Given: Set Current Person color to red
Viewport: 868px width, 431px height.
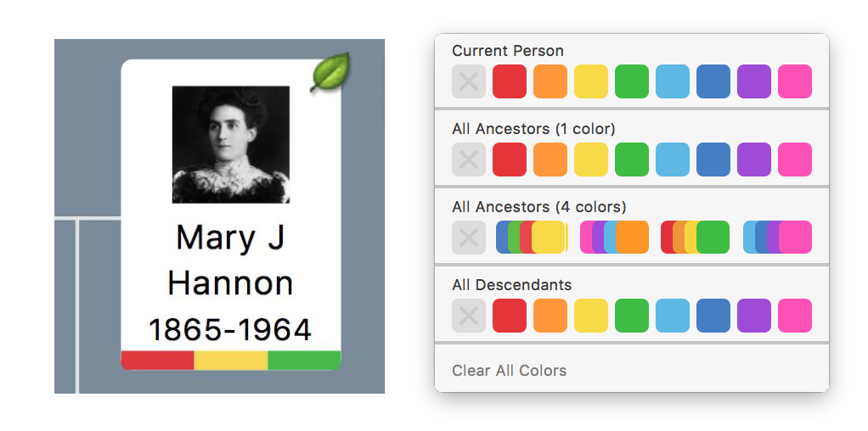Looking at the screenshot, I should point(510,81).
